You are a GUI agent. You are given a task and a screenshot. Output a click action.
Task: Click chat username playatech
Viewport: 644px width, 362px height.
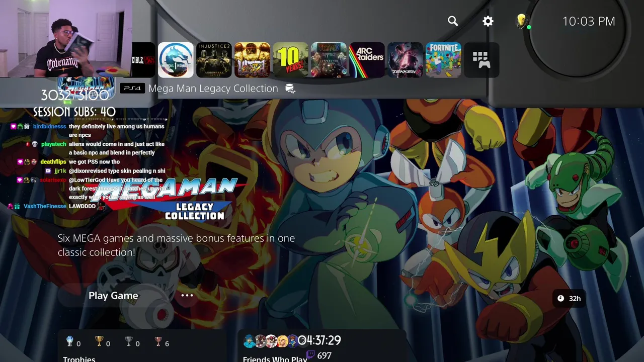(x=54, y=144)
